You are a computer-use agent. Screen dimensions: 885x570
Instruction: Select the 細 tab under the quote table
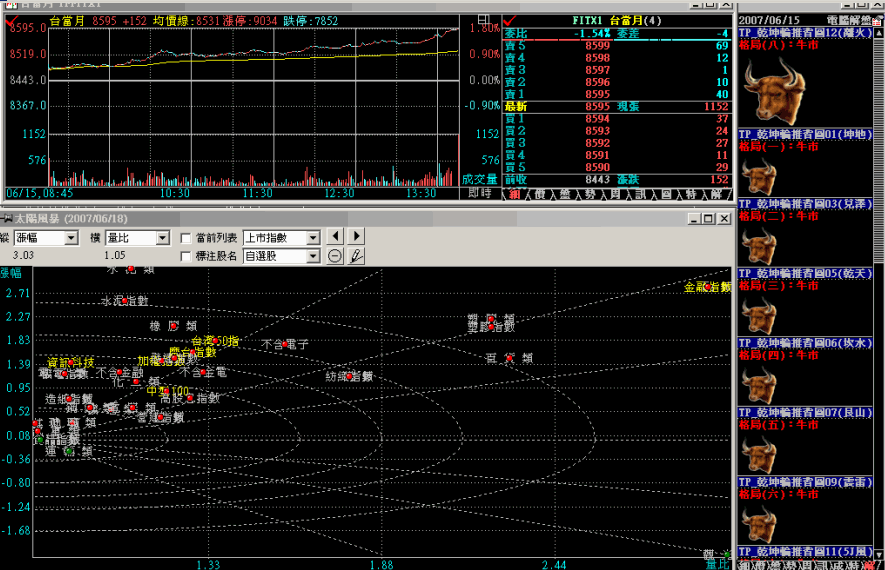[515, 194]
